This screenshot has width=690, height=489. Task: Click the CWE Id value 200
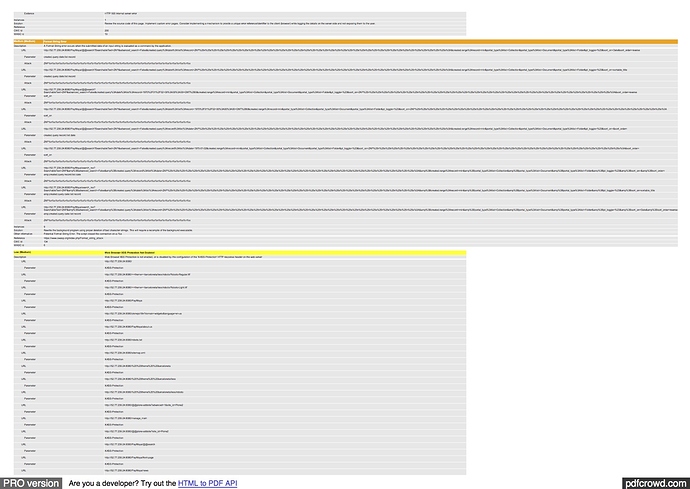pos(105,30)
